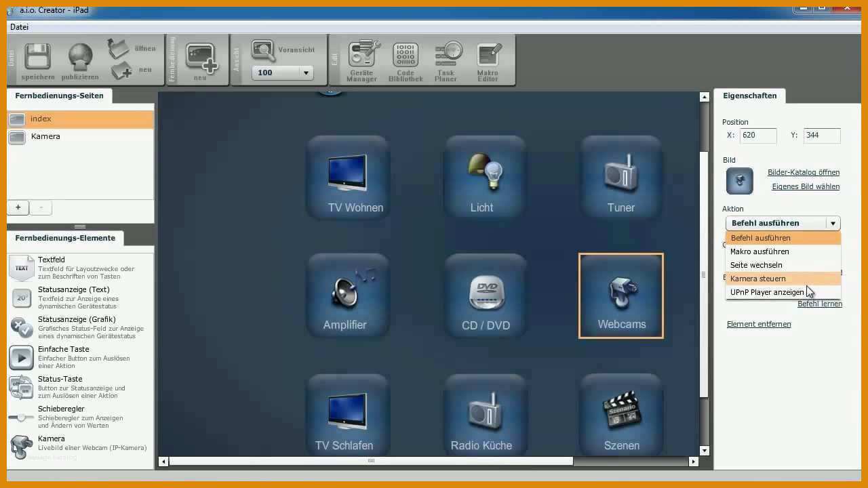Click the Position X input field
This screenshot has height=488, width=868.
point(757,136)
